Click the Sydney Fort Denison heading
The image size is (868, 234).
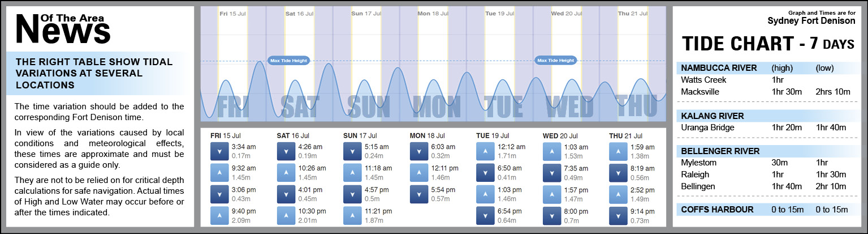[811, 21]
